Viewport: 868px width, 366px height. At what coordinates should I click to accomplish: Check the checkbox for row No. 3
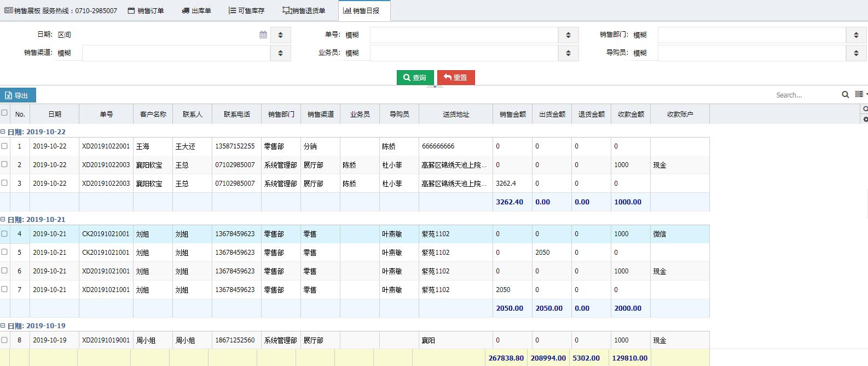[x=4, y=183]
